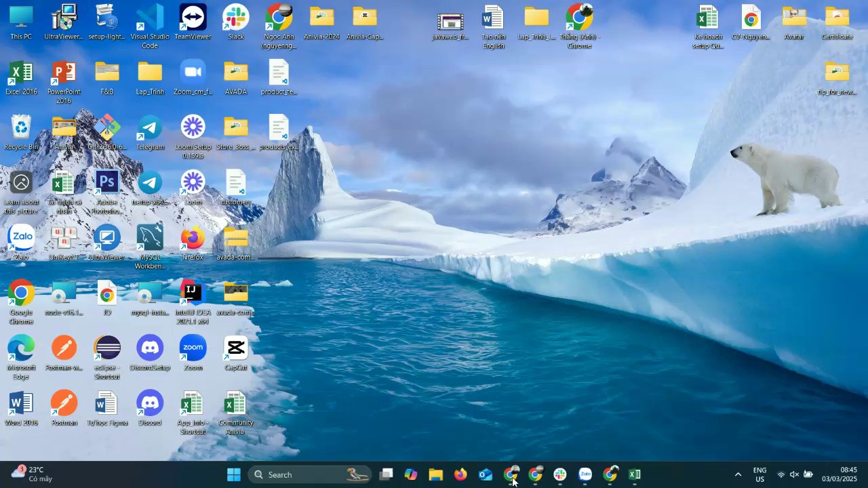Viewport: 868px width, 488px height.
Task: Switch to Excel on the taskbar
Action: pos(635,474)
